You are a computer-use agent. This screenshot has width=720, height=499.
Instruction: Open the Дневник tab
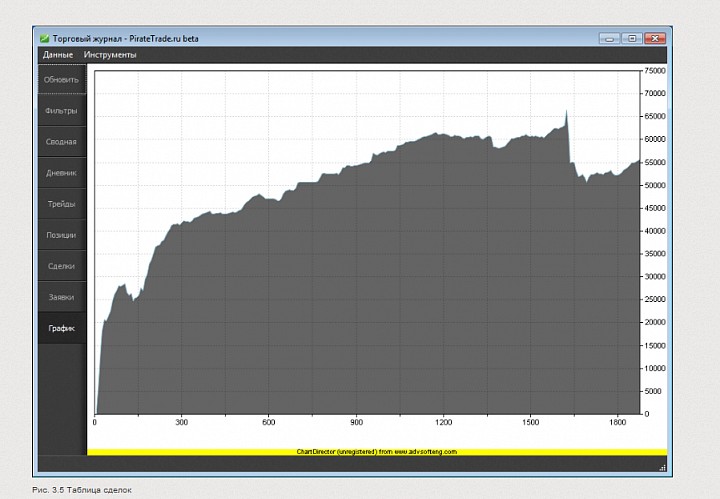(62, 173)
